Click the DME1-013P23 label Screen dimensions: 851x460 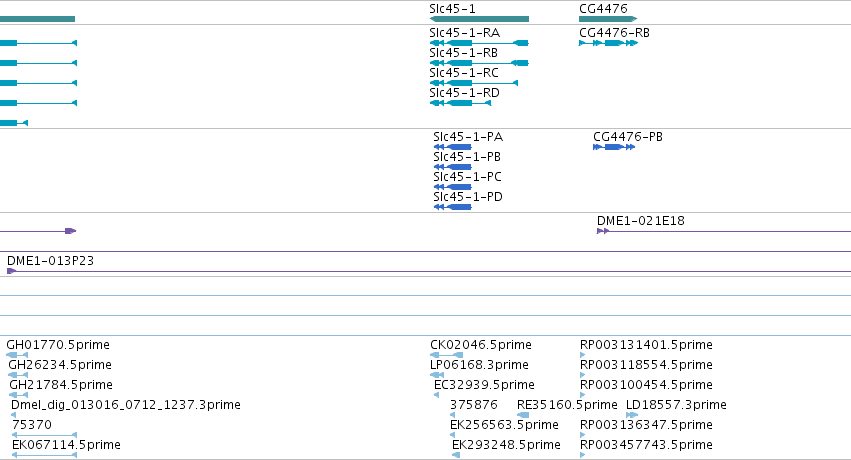tap(50, 261)
